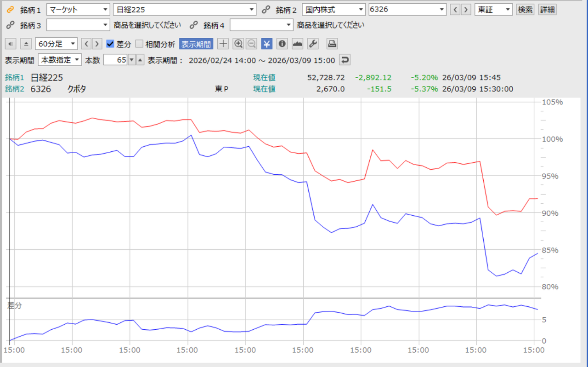Image resolution: width=588 pixels, height=367 pixels.
Task: Uncheck the 差分 checkbox
Action: point(110,44)
